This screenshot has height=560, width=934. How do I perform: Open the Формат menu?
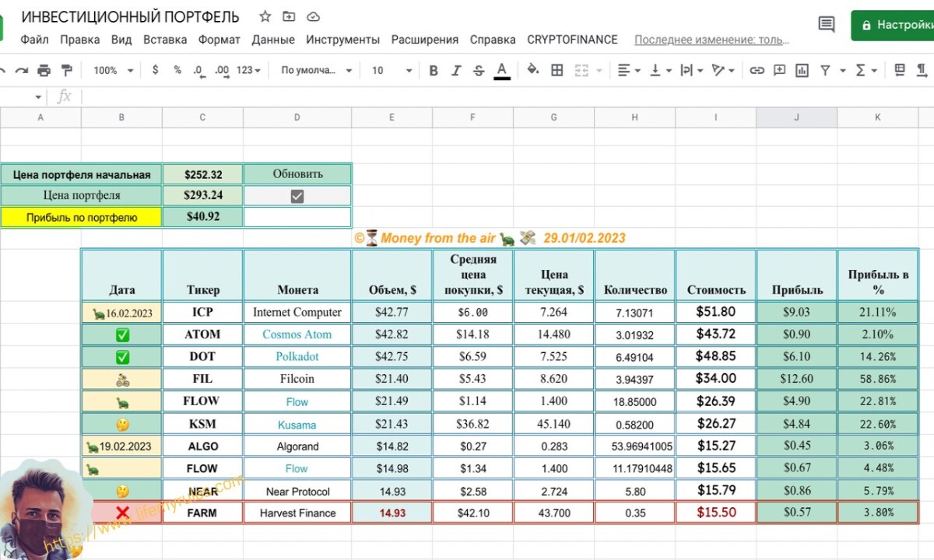(219, 40)
